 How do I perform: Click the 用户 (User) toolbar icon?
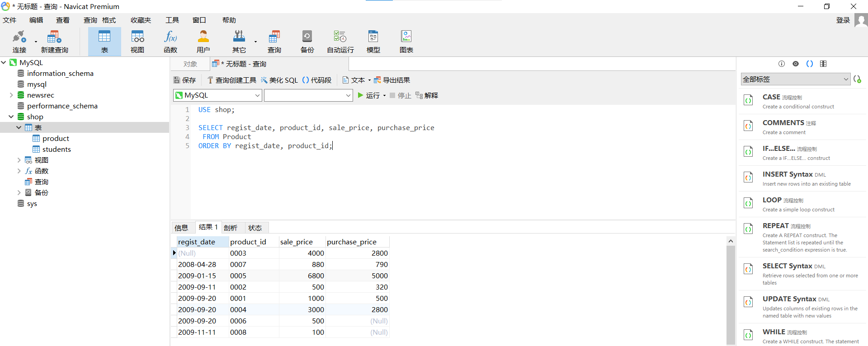click(x=203, y=41)
